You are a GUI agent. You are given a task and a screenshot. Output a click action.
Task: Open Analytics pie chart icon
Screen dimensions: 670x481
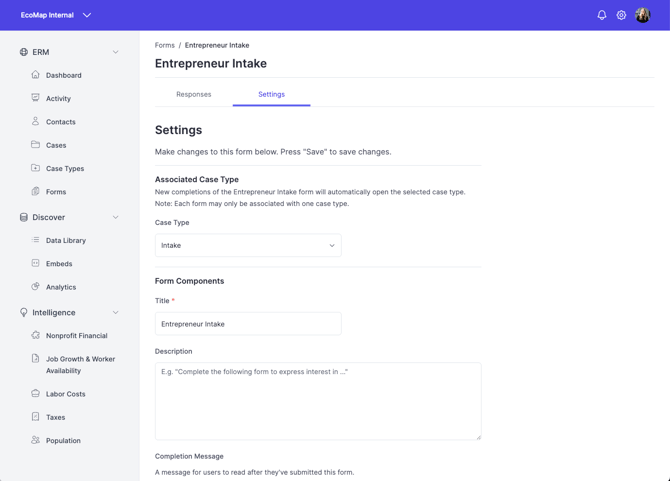35,287
